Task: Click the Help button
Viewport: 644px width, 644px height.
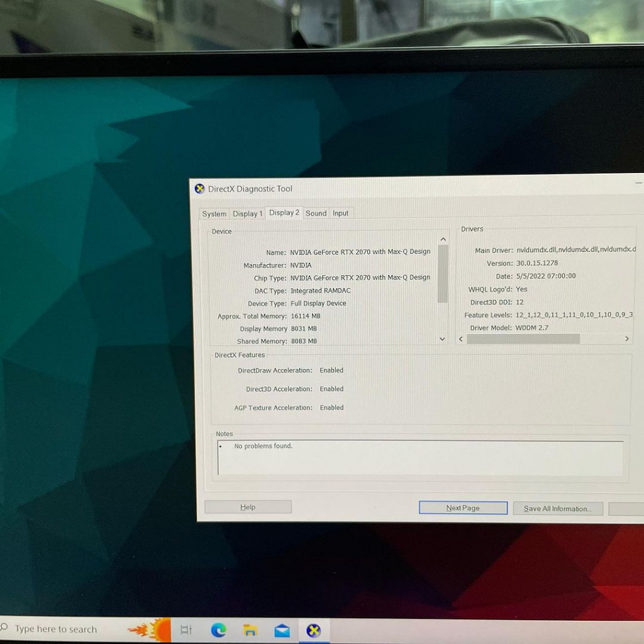Action: [x=248, y=508]
